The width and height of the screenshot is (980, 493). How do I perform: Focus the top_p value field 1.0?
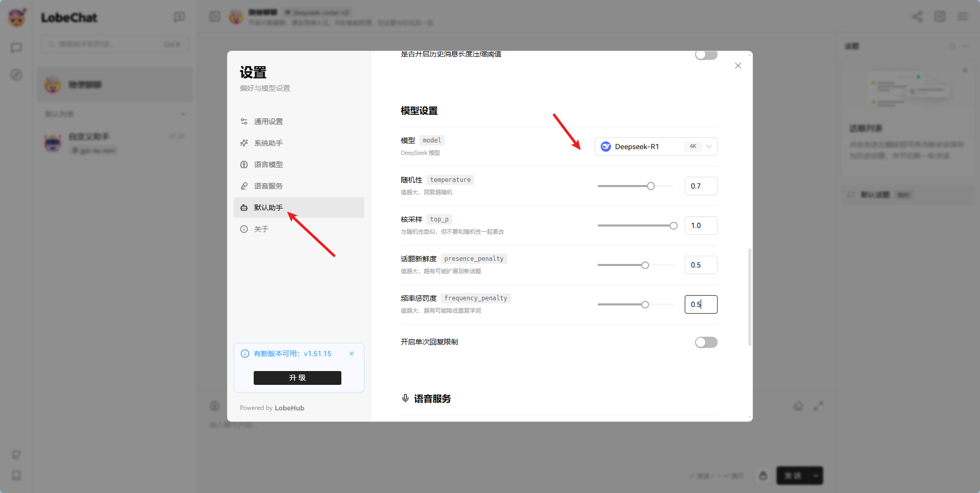tap(701, 225)
